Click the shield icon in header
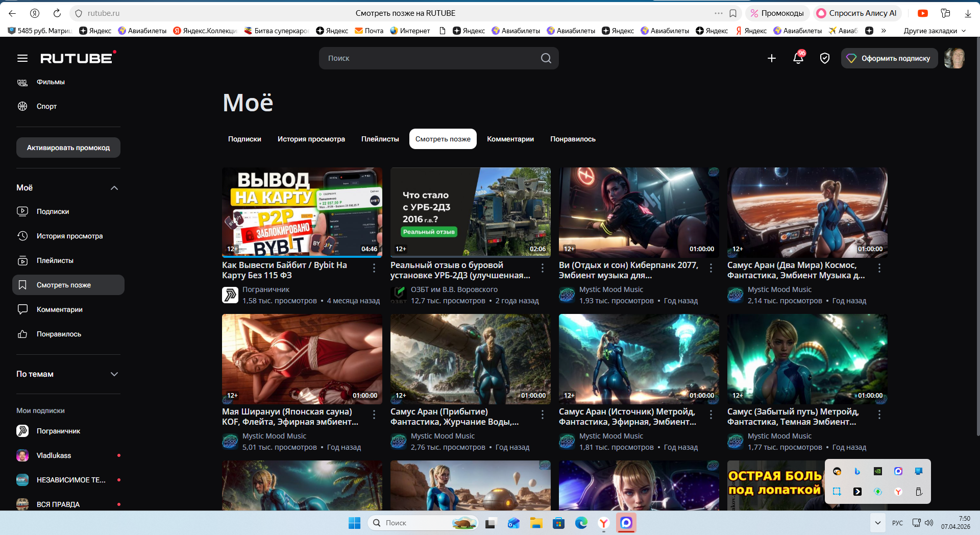 pyautogui.click(x=824, y=58)
